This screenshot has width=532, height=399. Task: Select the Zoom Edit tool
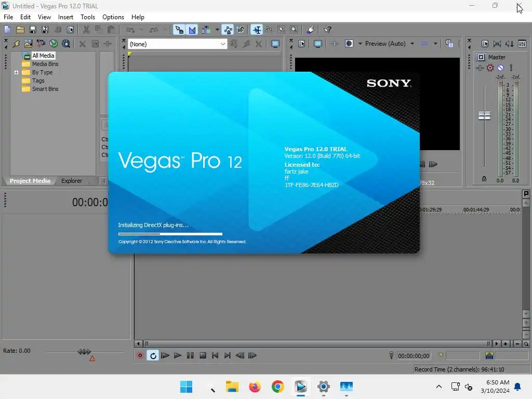point(294,30)
